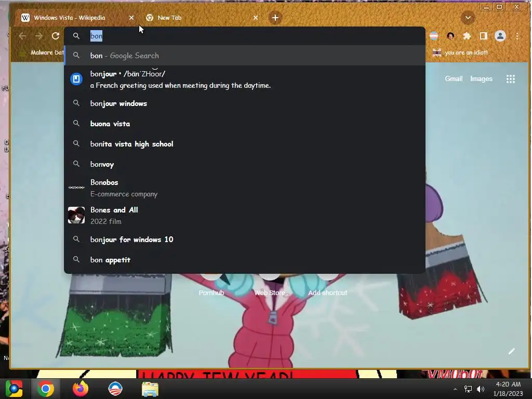The height and width of the screenshot is (399, 532).
Task: Show hidden system tray icons
Action: tap(455, 389)
